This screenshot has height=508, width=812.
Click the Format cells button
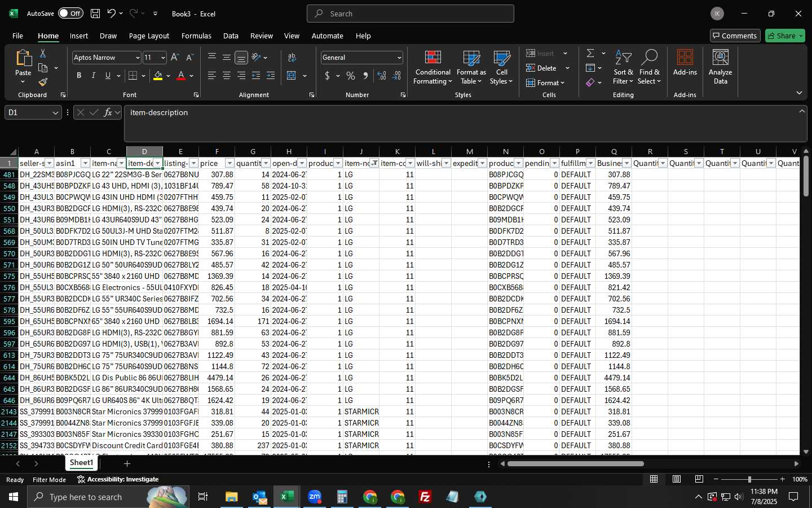pyautogui.click(x=545, y=82)
